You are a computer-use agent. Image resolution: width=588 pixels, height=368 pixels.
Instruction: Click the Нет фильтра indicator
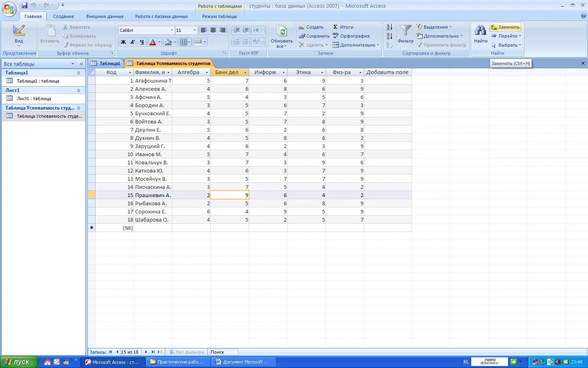tap(187, 352)
